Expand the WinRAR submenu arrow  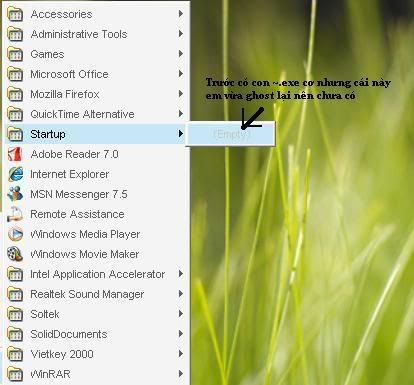pos(181,374)
